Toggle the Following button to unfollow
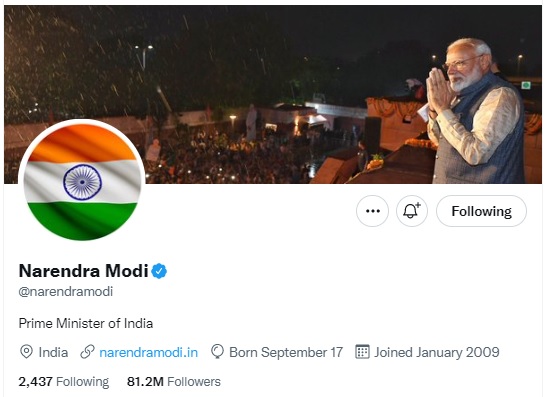The image size is (552, 397). tap(481, 211)
